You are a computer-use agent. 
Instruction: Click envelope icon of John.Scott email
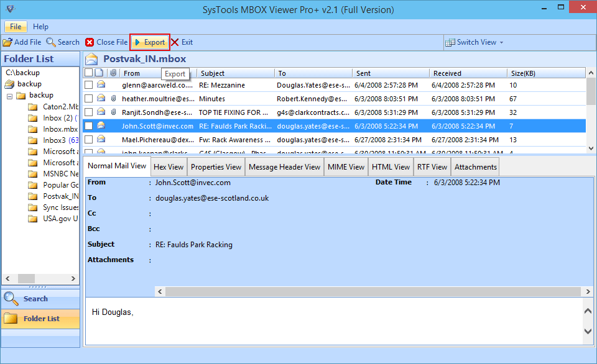tap(101, 125)
